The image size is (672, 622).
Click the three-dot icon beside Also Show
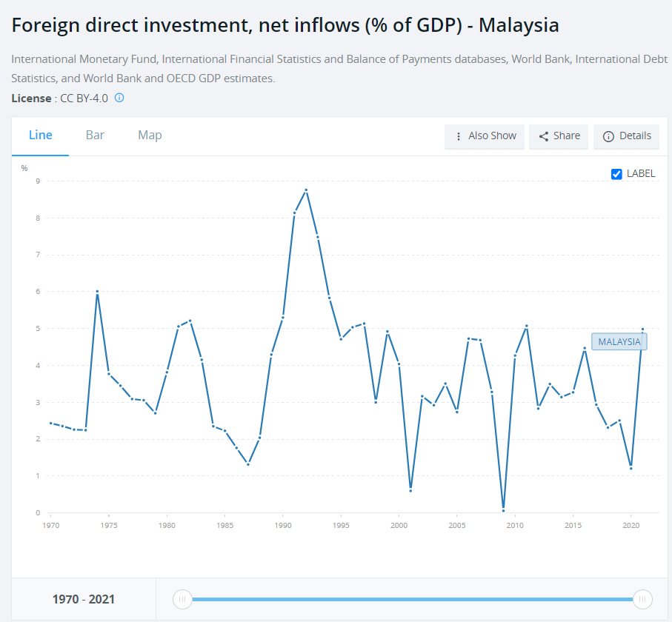pyautogui.click(x=459, y=136)
